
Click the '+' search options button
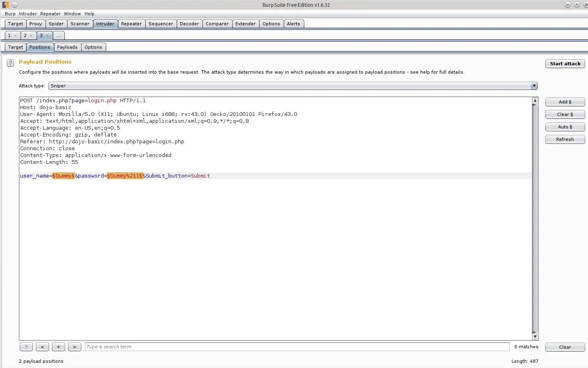click(x=58, y=347)
